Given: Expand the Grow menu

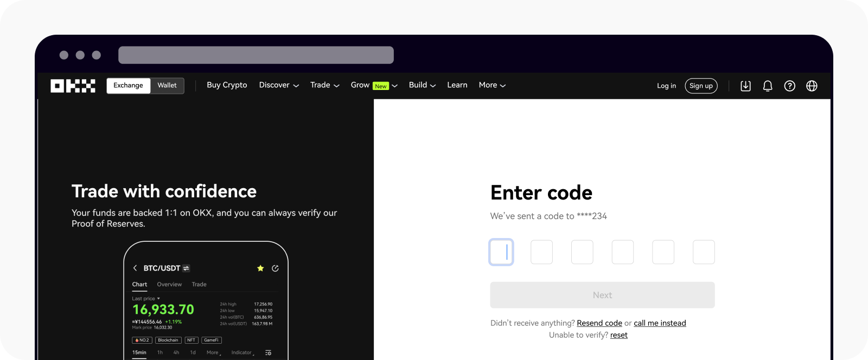Looking at the screenshot, I should [x=374, y=85].
